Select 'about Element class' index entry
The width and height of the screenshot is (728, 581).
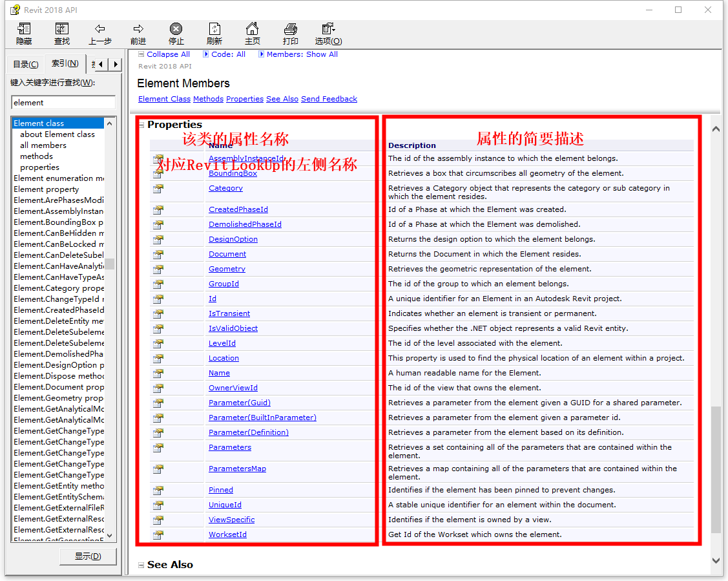click(x=57, y=134)
